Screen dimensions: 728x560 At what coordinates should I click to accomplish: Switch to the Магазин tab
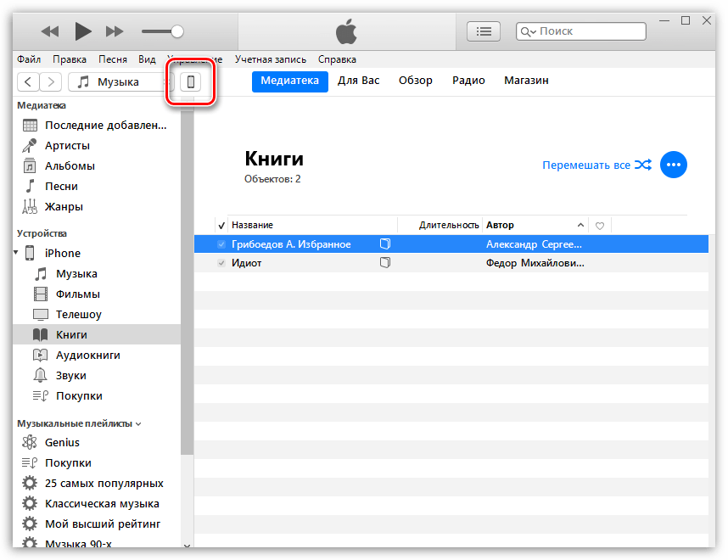(526, 81)
